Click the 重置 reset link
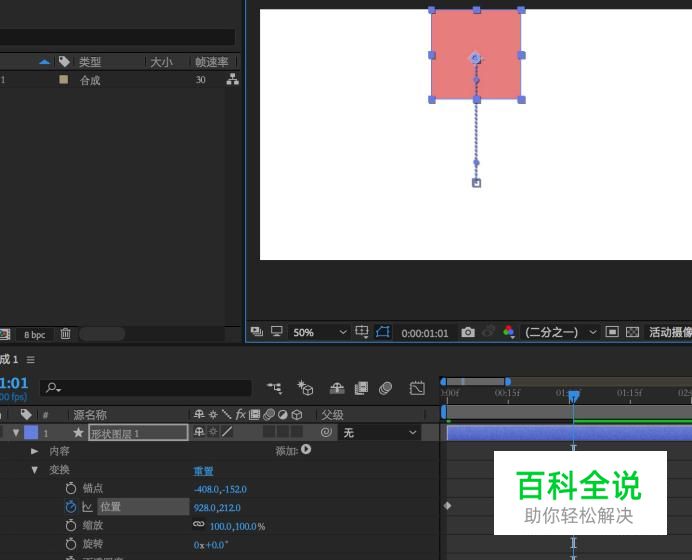This screenshot has width=692, height=560. (203, 471)
